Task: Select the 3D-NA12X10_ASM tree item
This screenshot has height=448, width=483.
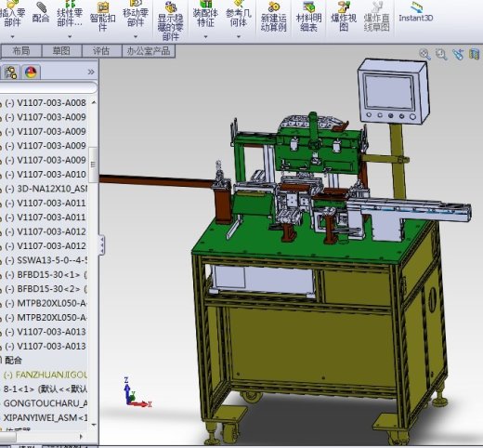Action: (46, 189)
